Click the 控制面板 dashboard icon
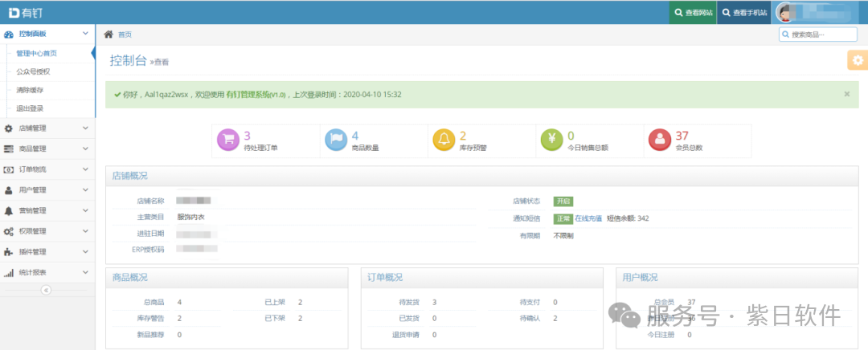The image size is (868, 350). pos(8,35)
